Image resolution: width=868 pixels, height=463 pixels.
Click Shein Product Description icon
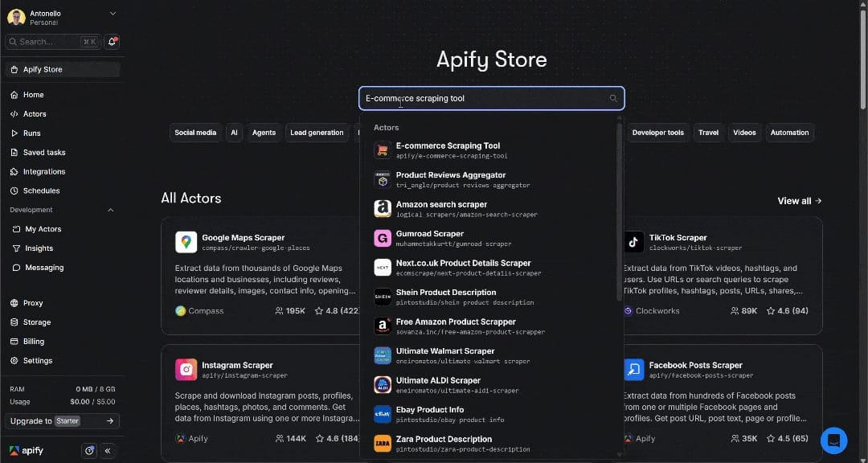[383, 297]
